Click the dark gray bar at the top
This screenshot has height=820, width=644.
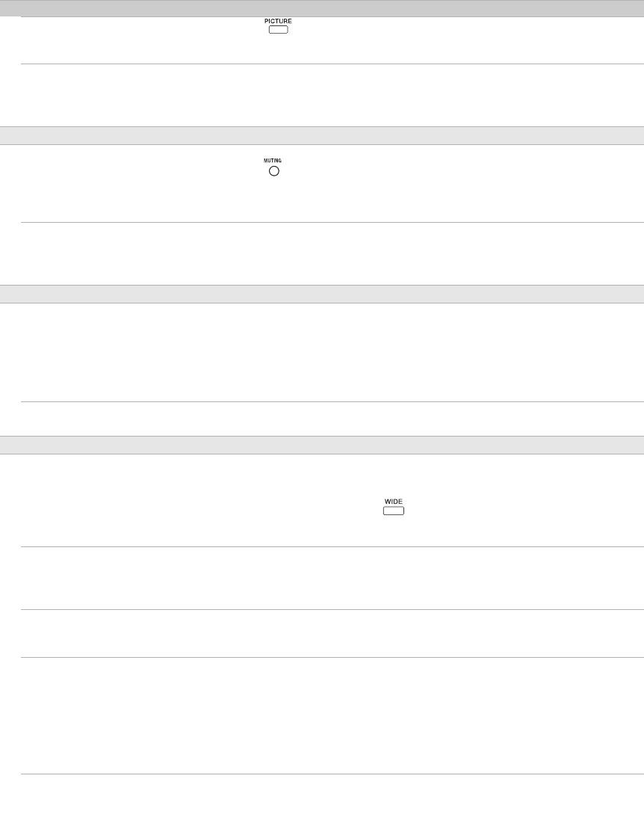(x=322, y=8)
